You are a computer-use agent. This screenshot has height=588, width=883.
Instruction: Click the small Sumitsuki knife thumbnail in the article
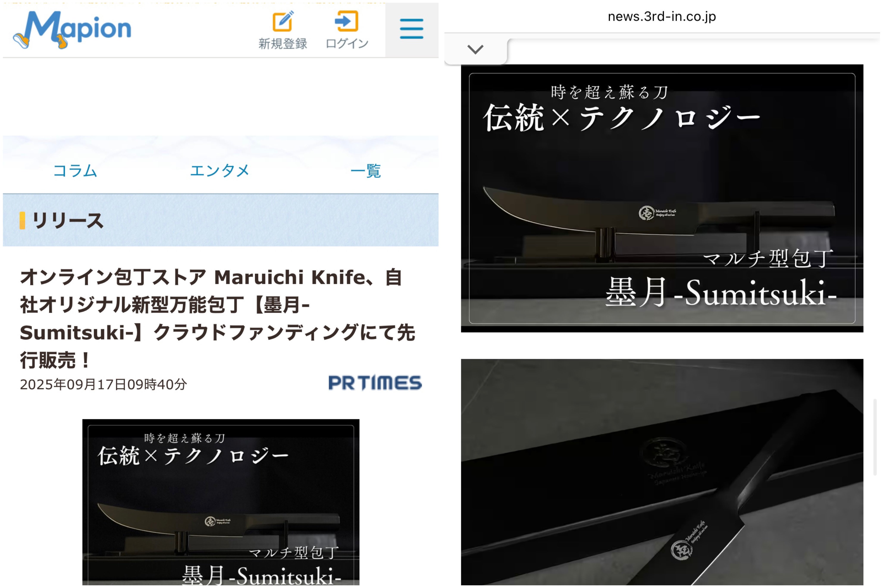tap(221, 502)
